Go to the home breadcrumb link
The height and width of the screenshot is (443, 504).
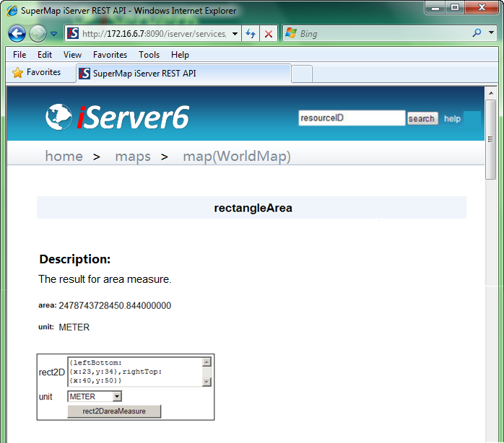pos(64,157)
